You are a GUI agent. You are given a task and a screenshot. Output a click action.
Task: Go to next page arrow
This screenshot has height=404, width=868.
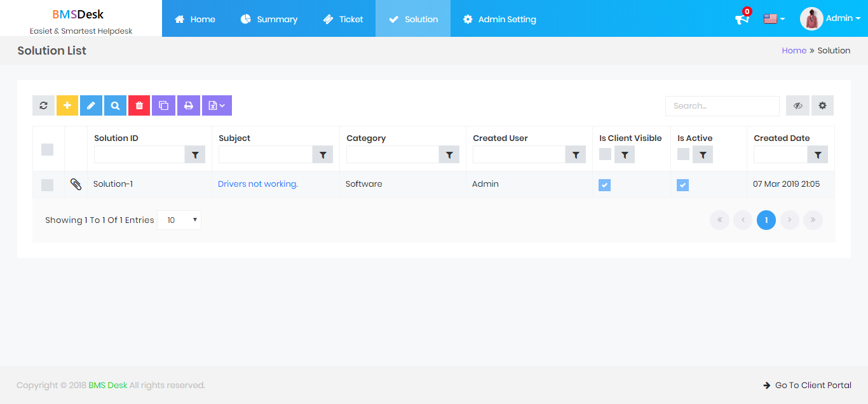click(x=789, y=220)
